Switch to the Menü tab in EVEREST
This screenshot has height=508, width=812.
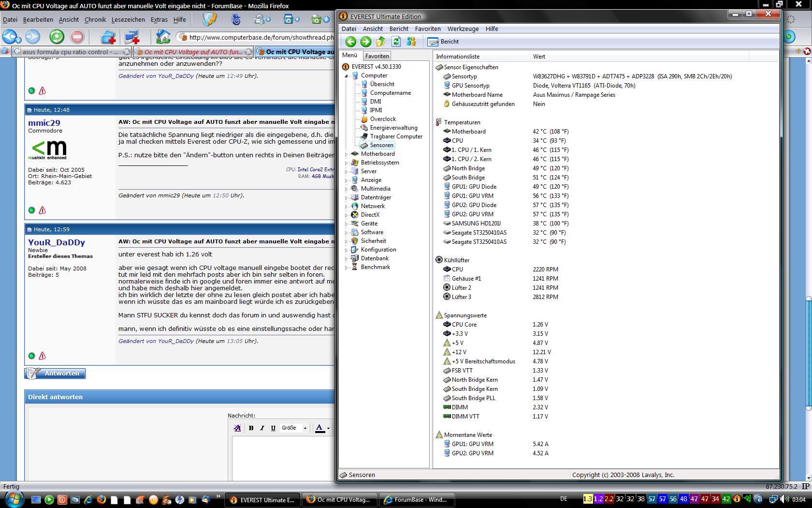click(x=350, y=56)
